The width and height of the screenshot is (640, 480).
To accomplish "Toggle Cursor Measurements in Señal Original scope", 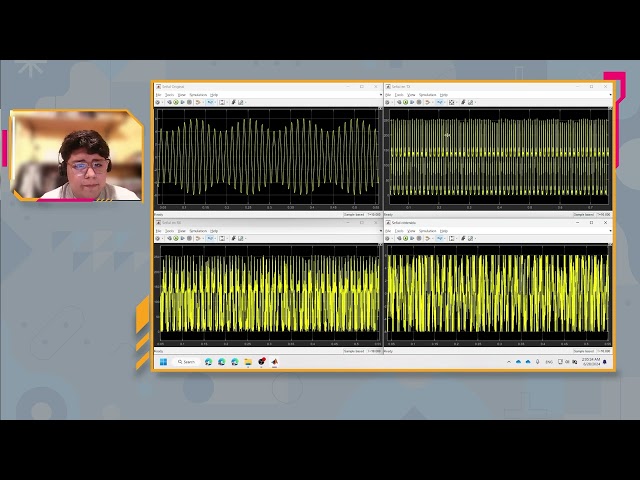I will (x=240, y=102).
